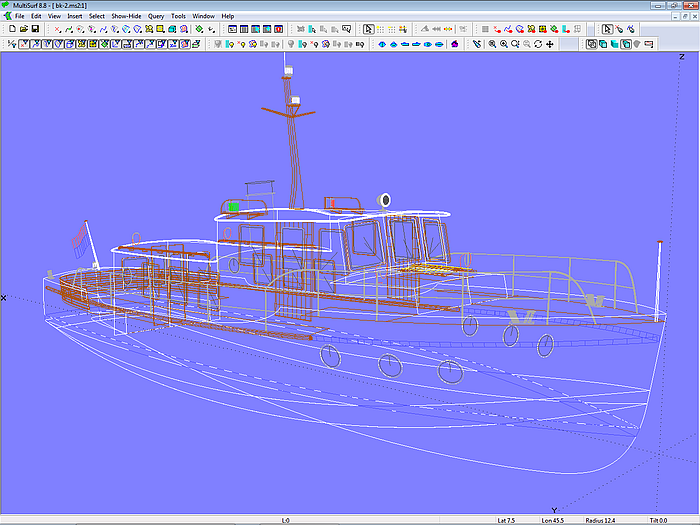Click the Rotate view circular arrows icon

tap(538, 44)
